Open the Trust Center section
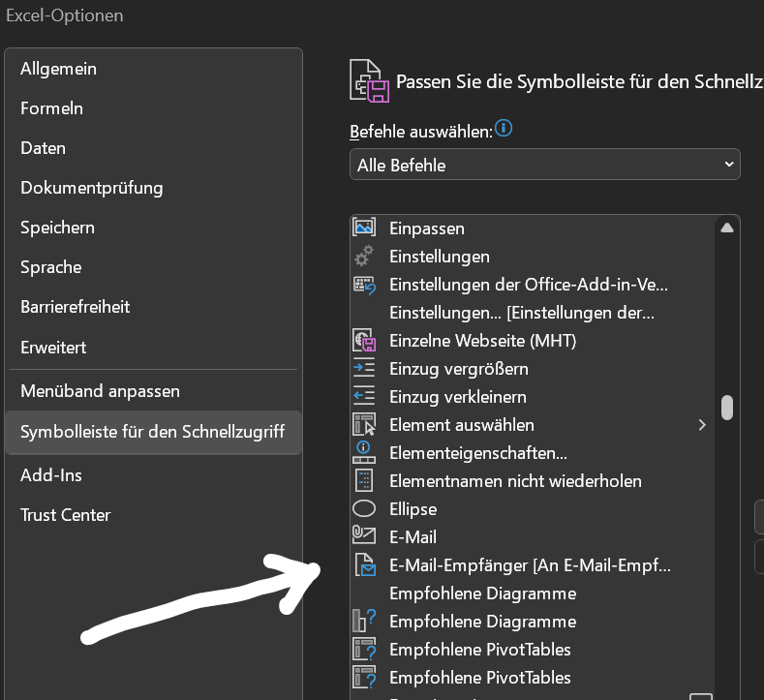Screen dimensions: 764x700 coord(65,515)
